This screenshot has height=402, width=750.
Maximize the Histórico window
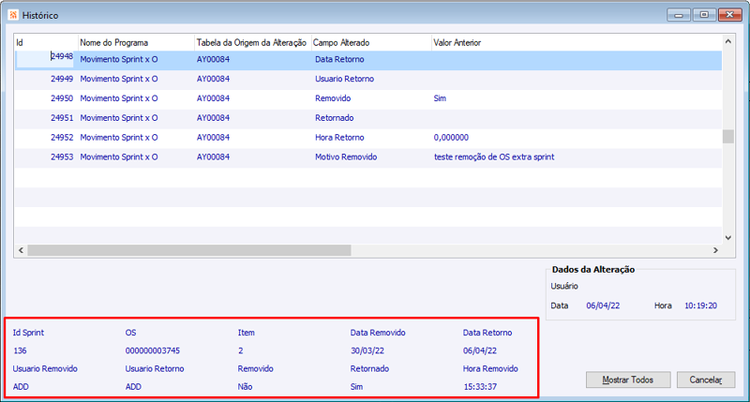[704, 15]
